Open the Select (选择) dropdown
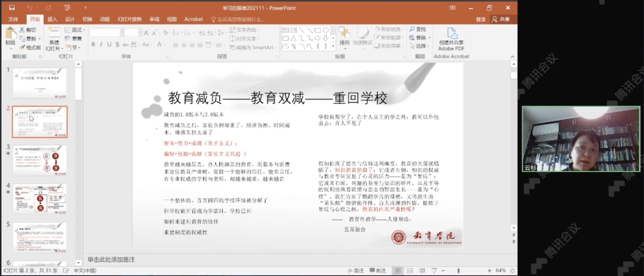This screenshot has width=644, height=276. pyautogui.click(x=420, y=46)
